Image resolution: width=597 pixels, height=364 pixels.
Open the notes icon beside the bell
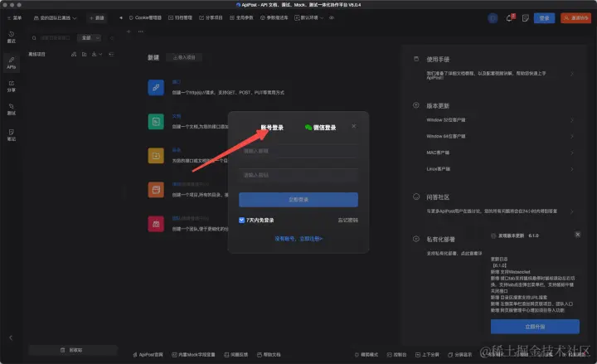point(526,18)
